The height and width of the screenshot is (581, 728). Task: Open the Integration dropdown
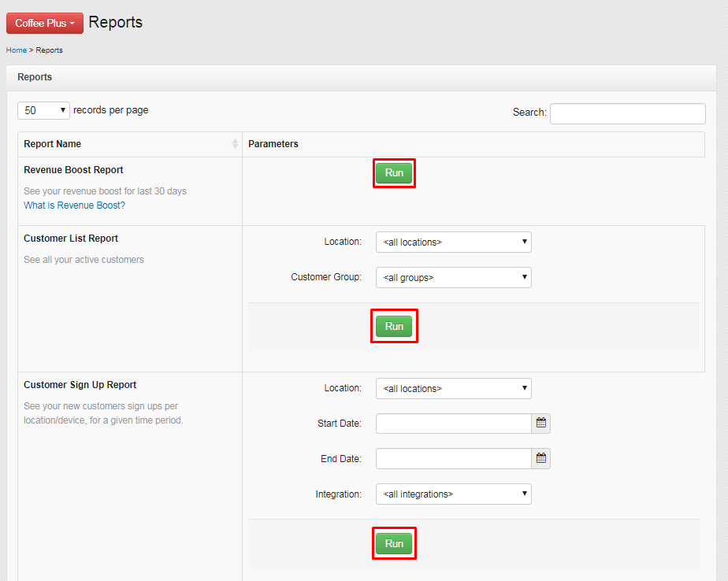click(453, 494)
